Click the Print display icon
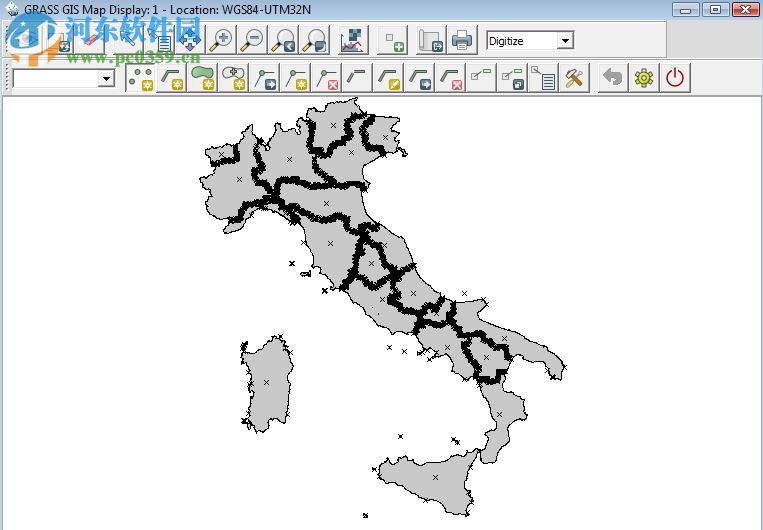This screenshot has width=763, height=530. pyautogui.click(x=462, y=40)
